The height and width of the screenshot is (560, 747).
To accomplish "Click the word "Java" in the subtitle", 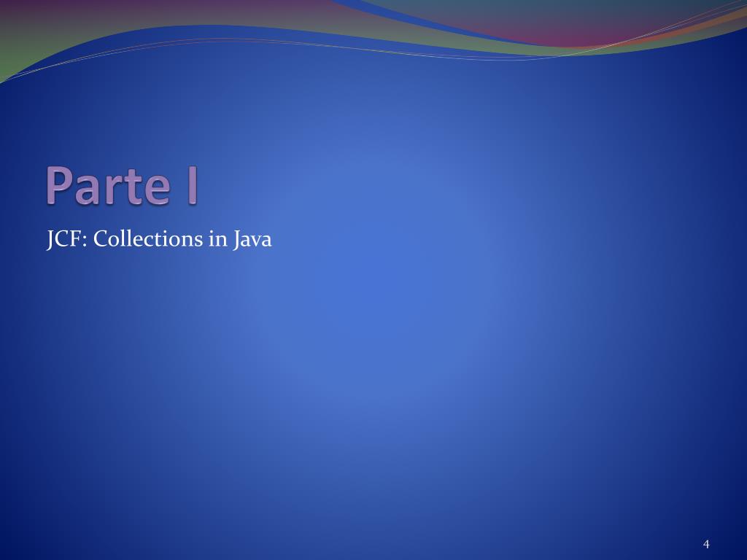I will click(252, 239).
